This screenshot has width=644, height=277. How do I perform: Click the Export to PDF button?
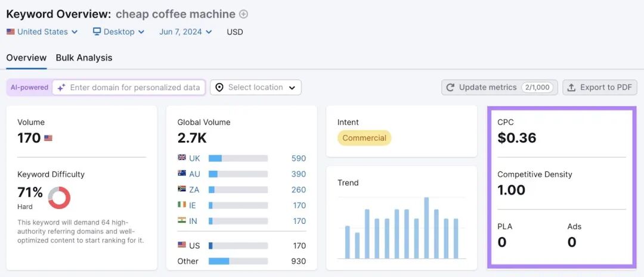click(x=600, y=88)
